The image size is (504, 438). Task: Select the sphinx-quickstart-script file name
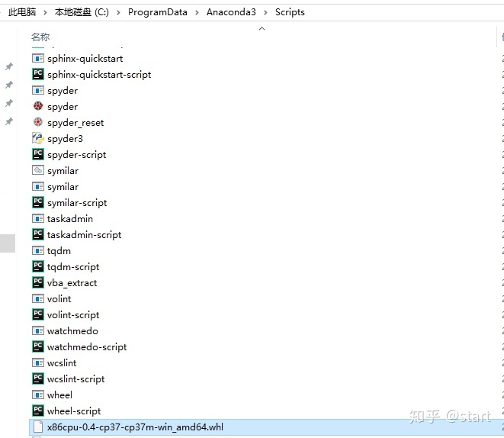tap(99, 75)
